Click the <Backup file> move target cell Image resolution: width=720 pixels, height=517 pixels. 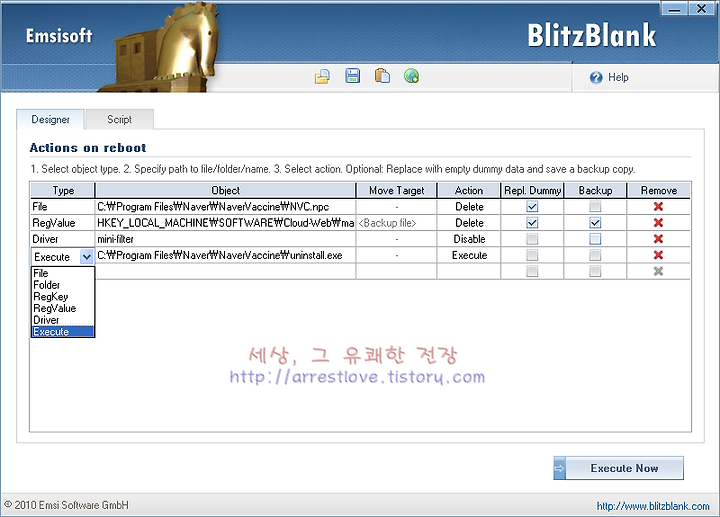(397, 223)
